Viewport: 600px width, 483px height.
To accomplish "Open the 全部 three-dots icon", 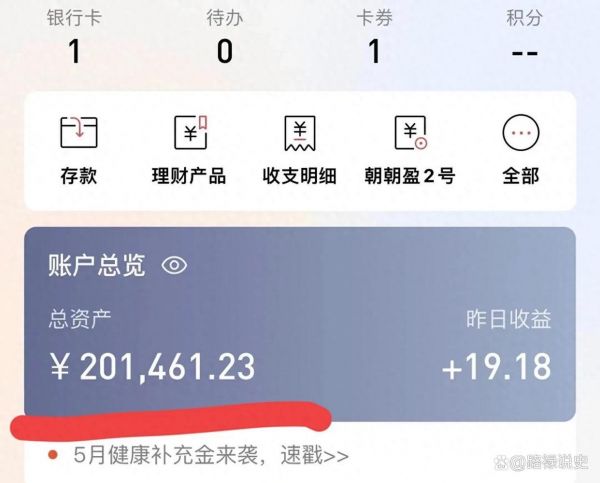I will 521,132.
